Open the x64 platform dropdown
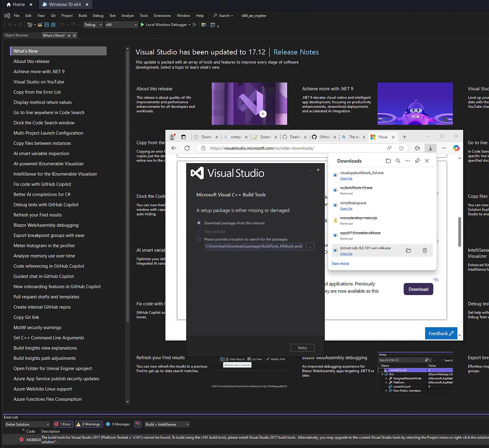Screen dimensions: 489x448 click(x=121, y=25)
